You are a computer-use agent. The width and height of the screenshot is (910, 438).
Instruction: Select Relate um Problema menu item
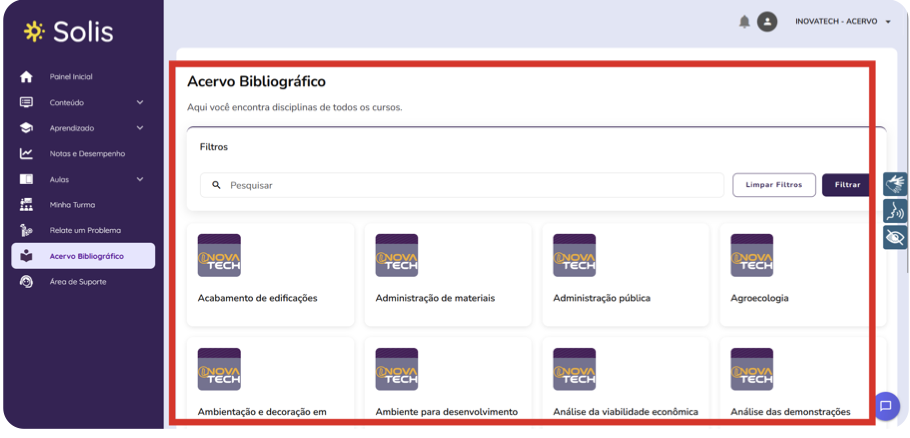(85, 230)
